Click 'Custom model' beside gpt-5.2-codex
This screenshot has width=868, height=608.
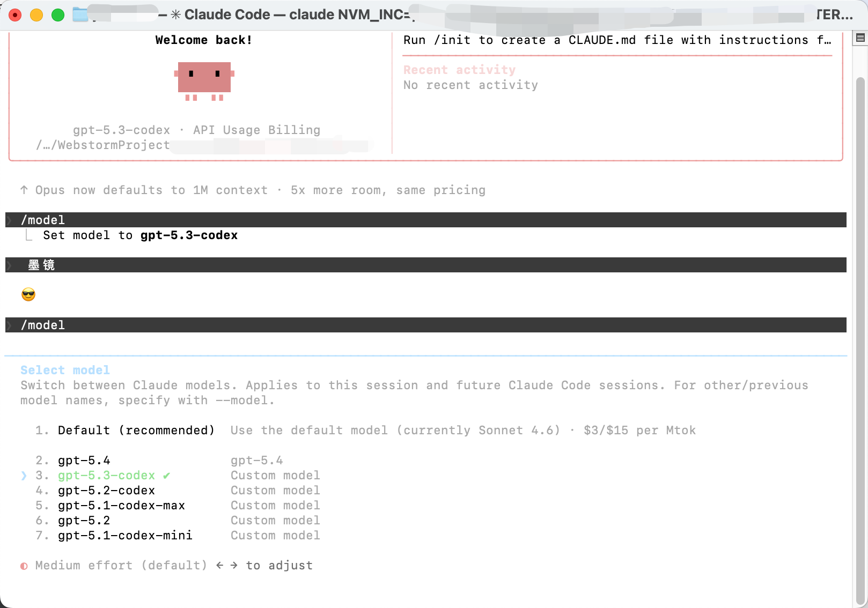click(x=275, y=491)
